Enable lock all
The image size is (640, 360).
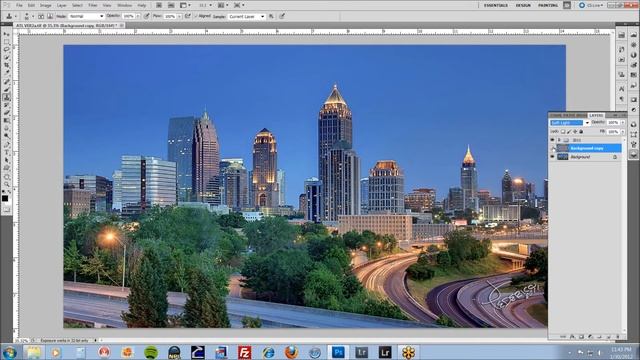coord(581,132)
